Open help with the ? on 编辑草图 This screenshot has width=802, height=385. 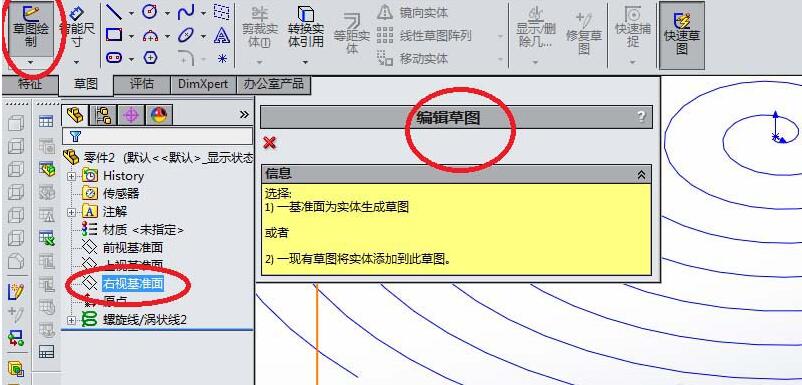pos(642,117)
